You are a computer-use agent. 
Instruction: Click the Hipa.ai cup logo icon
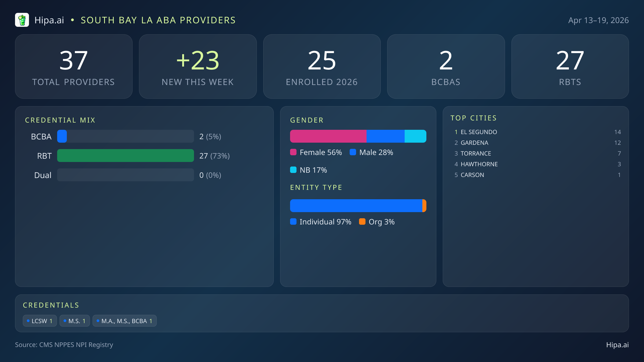point(22,20)
